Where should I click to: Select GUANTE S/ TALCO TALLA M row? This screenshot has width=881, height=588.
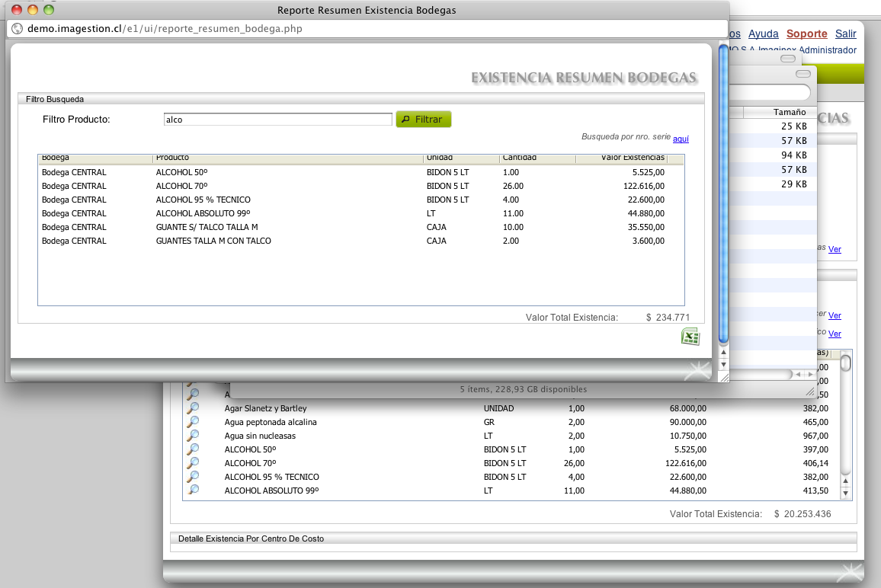tap(360, 227)
